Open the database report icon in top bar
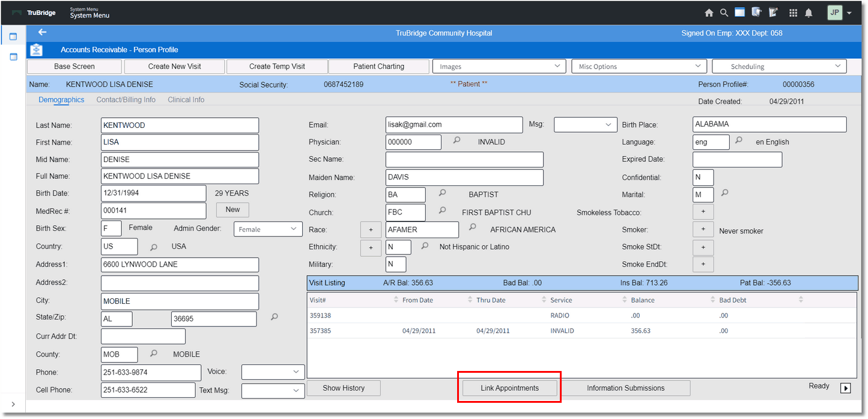 click(x=756, y=12)
